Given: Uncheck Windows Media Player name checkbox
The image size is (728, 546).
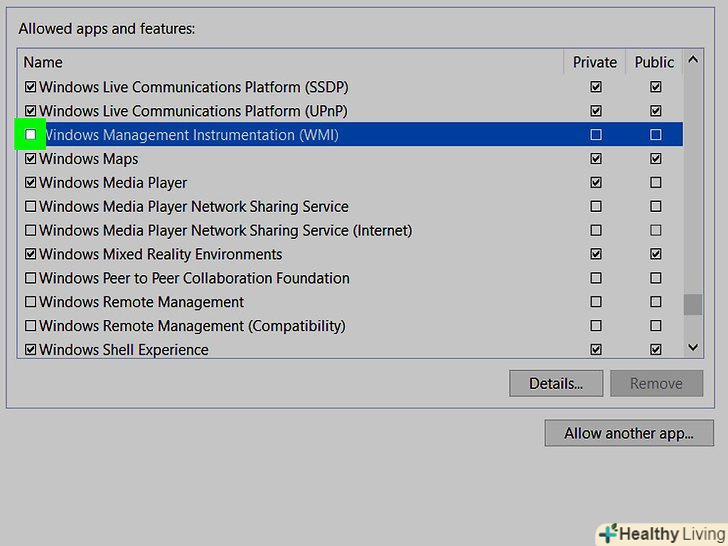Looking at the screenshot, I should [x=30, y=182].
